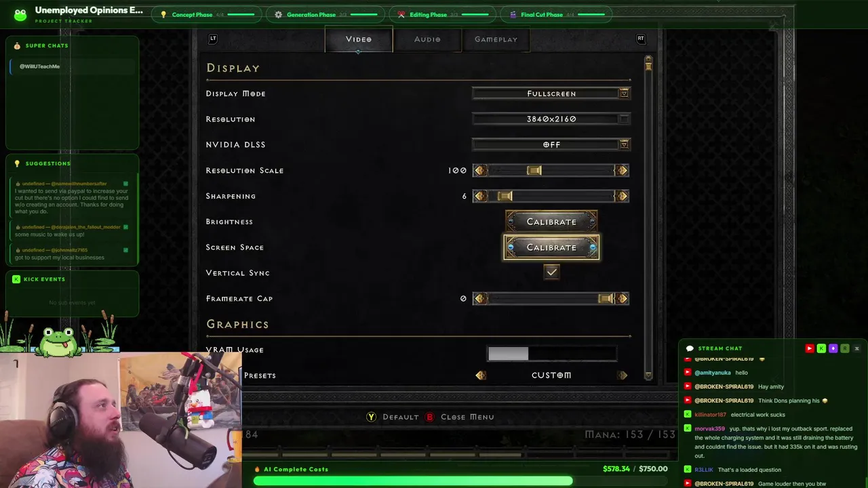868x488 pixels.
Task: Click the Editing Phase scissors icon
Action: point(401,14)
